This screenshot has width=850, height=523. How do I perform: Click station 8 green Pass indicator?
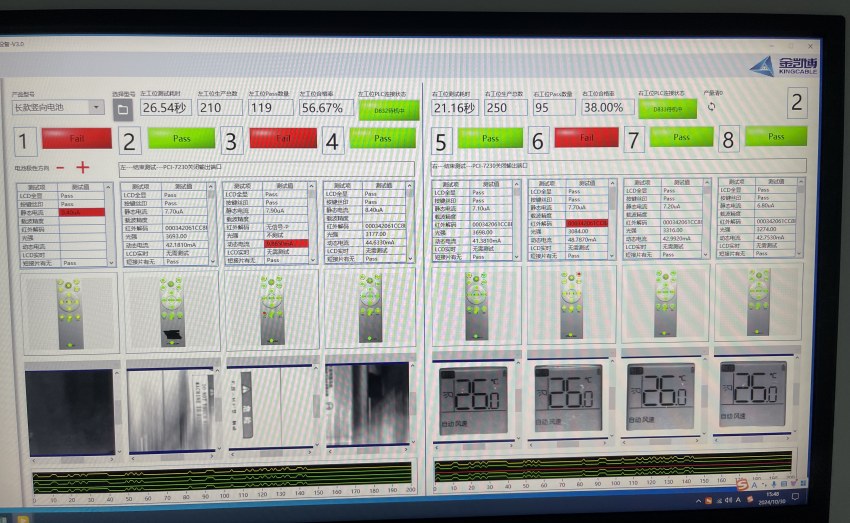[x=776, y=136]
